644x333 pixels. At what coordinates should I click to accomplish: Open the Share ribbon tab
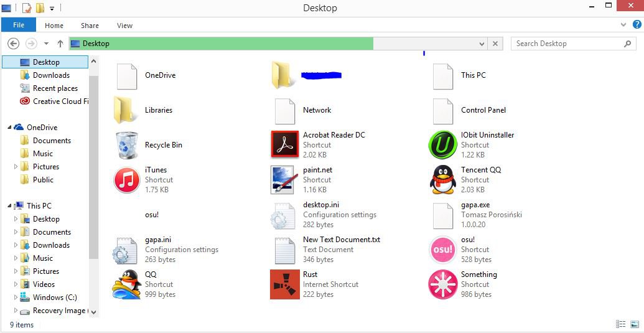(x=90, y=26)
